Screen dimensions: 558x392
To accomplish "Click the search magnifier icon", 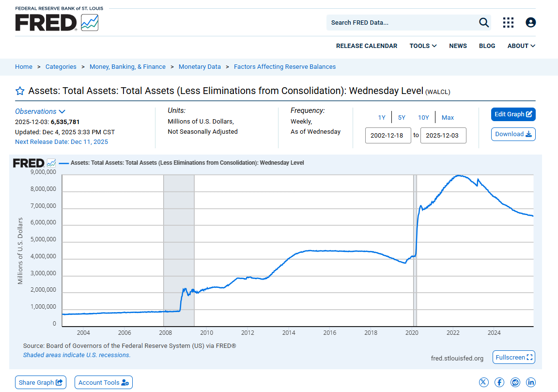I will click(483, 22).
